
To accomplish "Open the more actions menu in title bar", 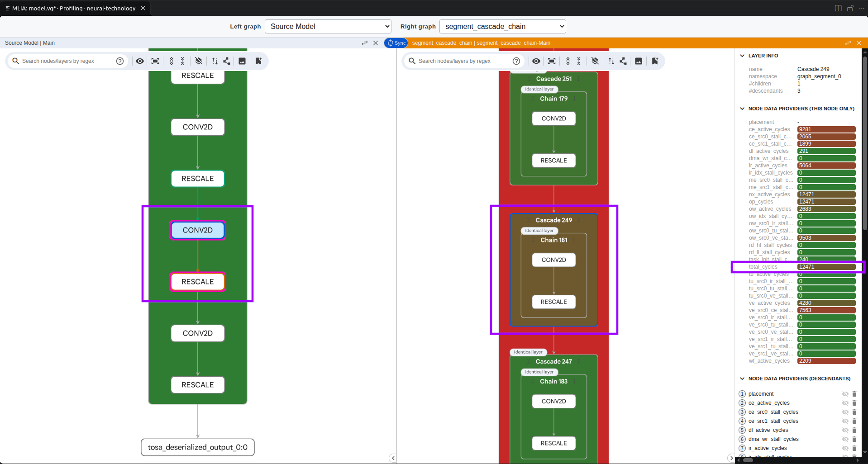I will point(862,8).
